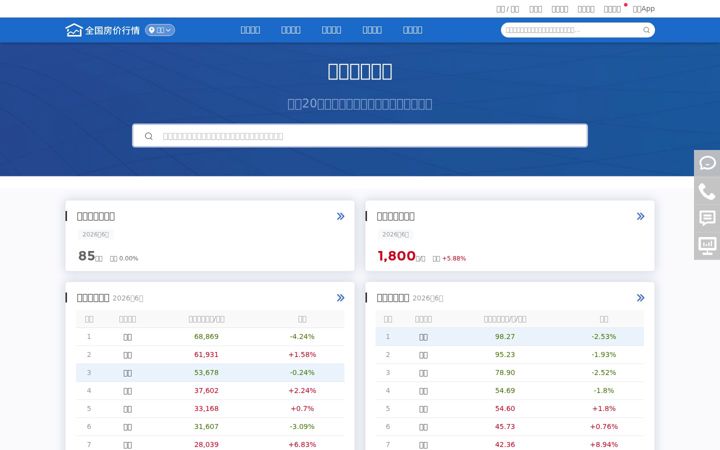Click the red 1,800 figure in the card
720x450 pixels.
click(397, 256)
